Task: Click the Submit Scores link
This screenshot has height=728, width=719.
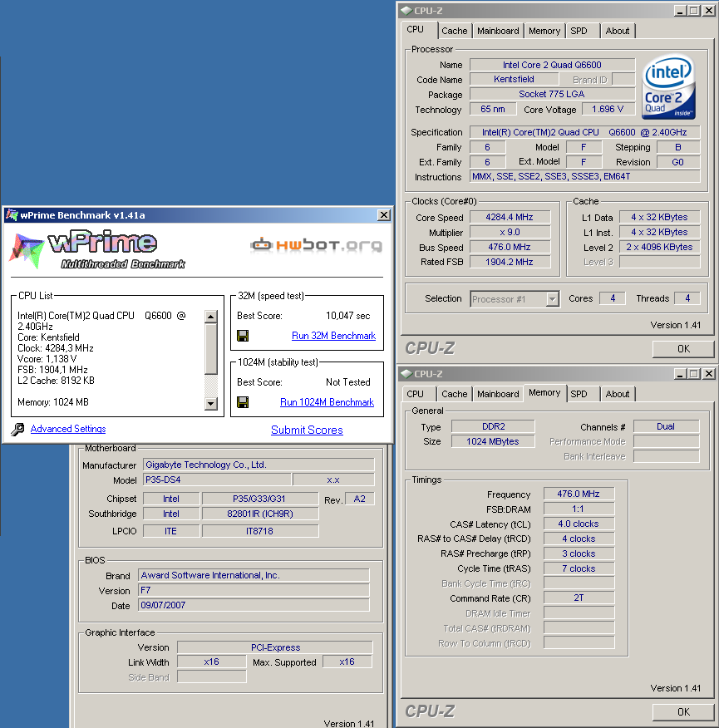Action: pos(307,430)
